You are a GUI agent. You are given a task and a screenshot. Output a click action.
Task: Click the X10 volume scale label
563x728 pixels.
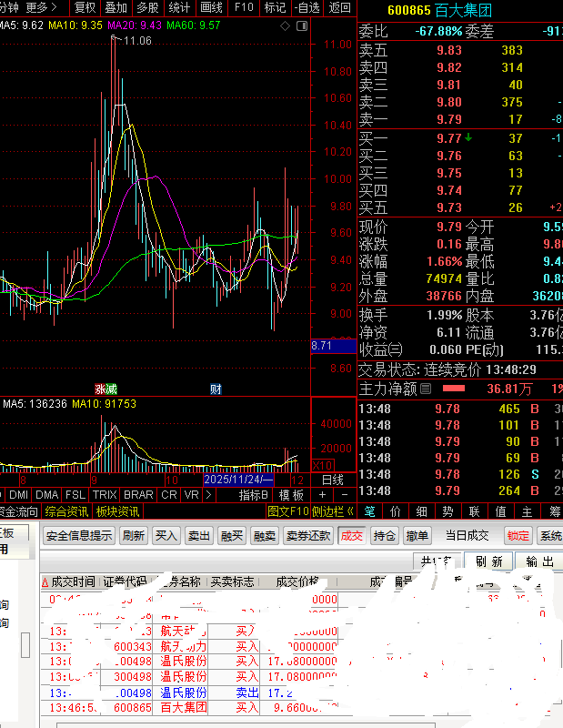click(x=322, y=465)
